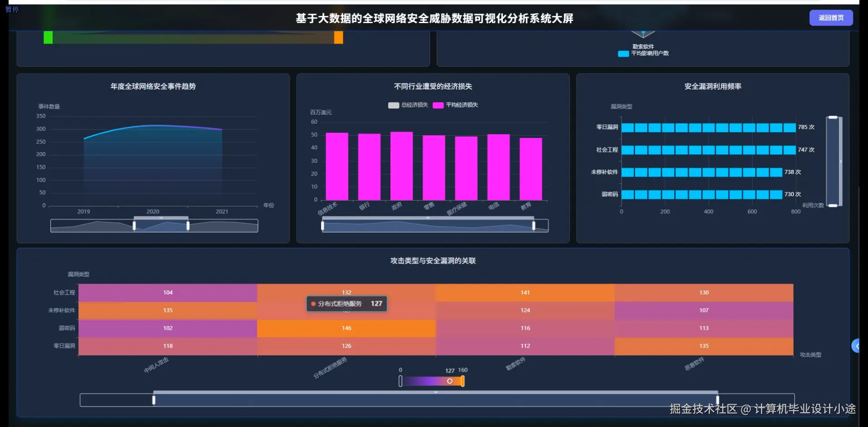
Task: Click the heatmap cell showing 146
Action: pos(346,328)
